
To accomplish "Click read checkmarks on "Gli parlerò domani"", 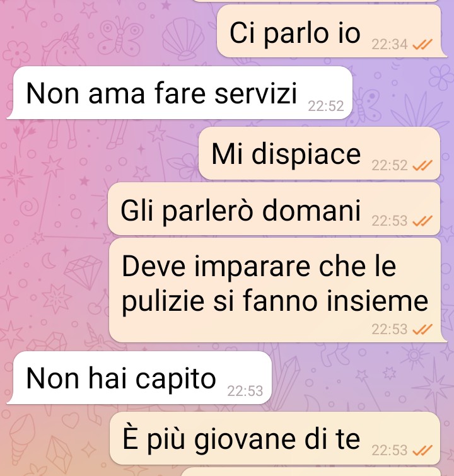I will (422, 221).
